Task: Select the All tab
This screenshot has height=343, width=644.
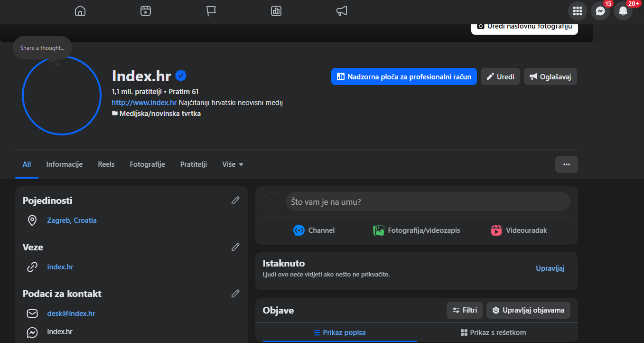Action: (27, 164)
